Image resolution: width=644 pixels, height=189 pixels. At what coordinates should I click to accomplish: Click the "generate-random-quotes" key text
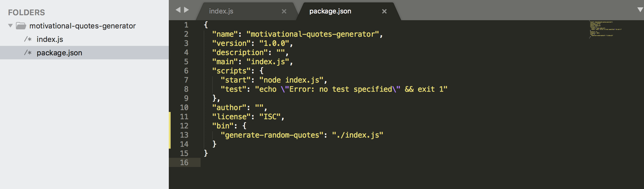click(272, 135)
